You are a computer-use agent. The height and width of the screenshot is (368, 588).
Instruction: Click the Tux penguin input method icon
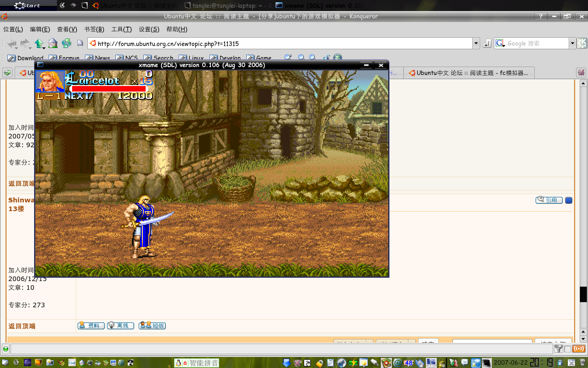178,363
